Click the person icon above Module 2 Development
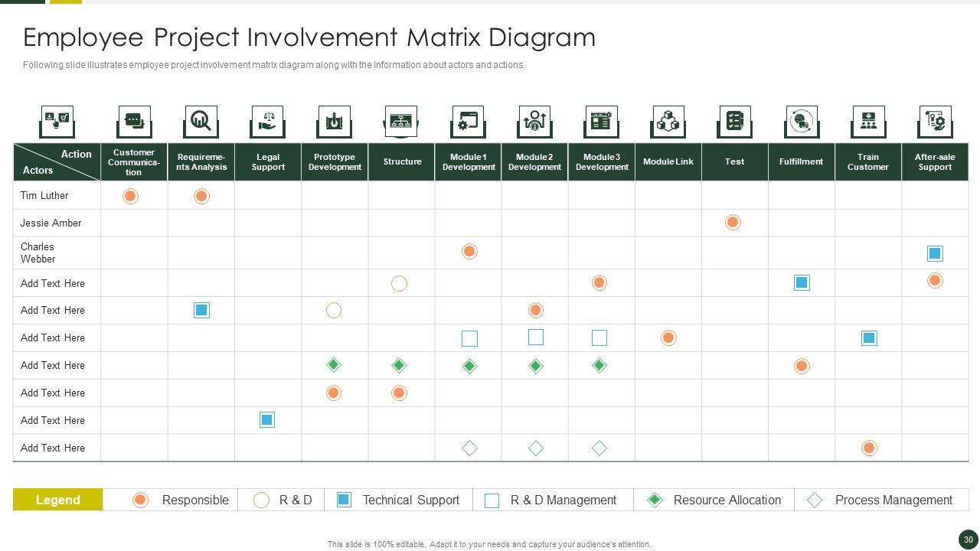The width and height of the screenshot is (980, 551). pos(534,122)
